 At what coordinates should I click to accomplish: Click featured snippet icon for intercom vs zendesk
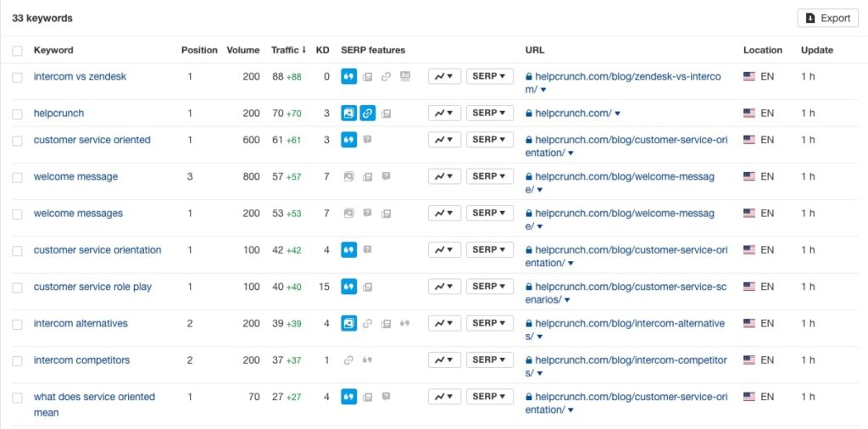click(x=348, y=76)
